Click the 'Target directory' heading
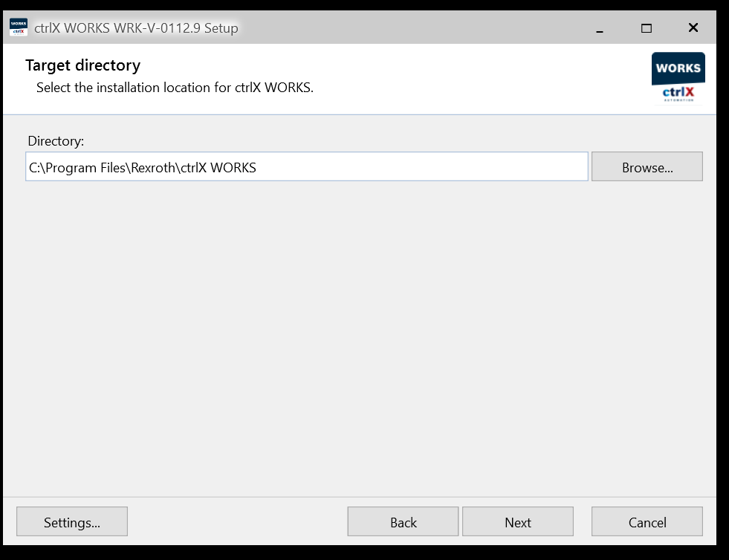Image resolution: width=729 pixels, height=560 pixels. 82,65
